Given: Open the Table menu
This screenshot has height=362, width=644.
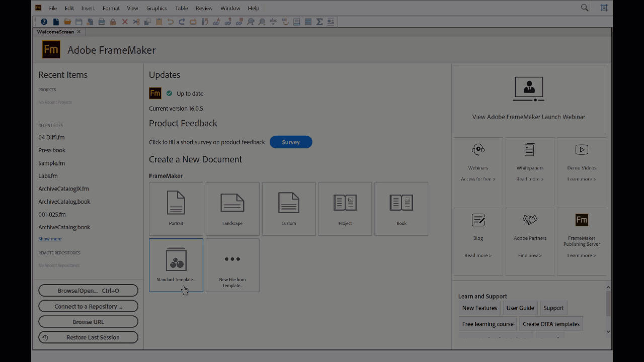Looking at the screenshot, I should [182, 8].
